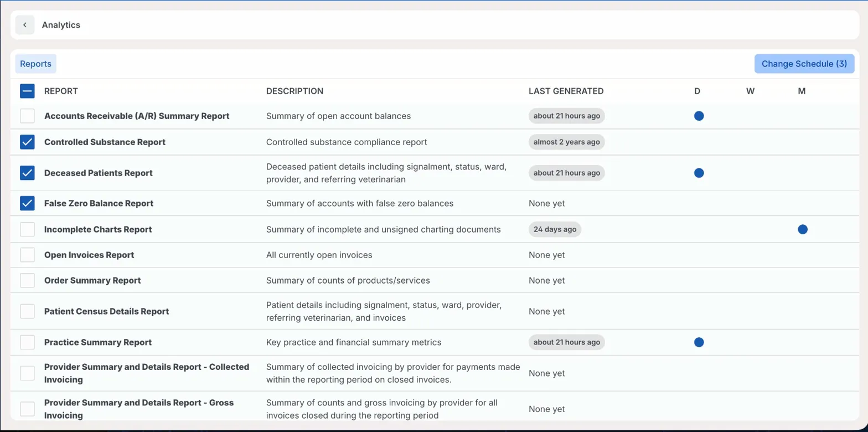This screenshot has height=432, width=868.
Task: Check the Accounts Receivable Summary Report checkbox
Action: [27, 116]
